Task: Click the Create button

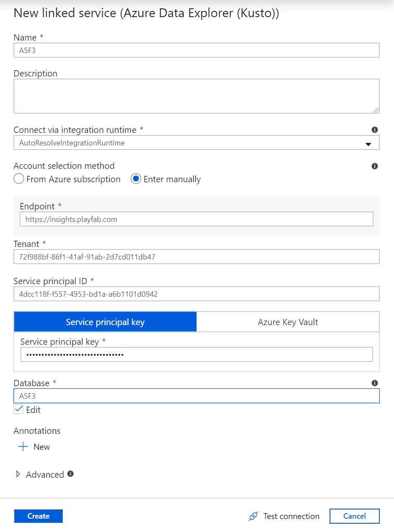Action: (38, 516)
